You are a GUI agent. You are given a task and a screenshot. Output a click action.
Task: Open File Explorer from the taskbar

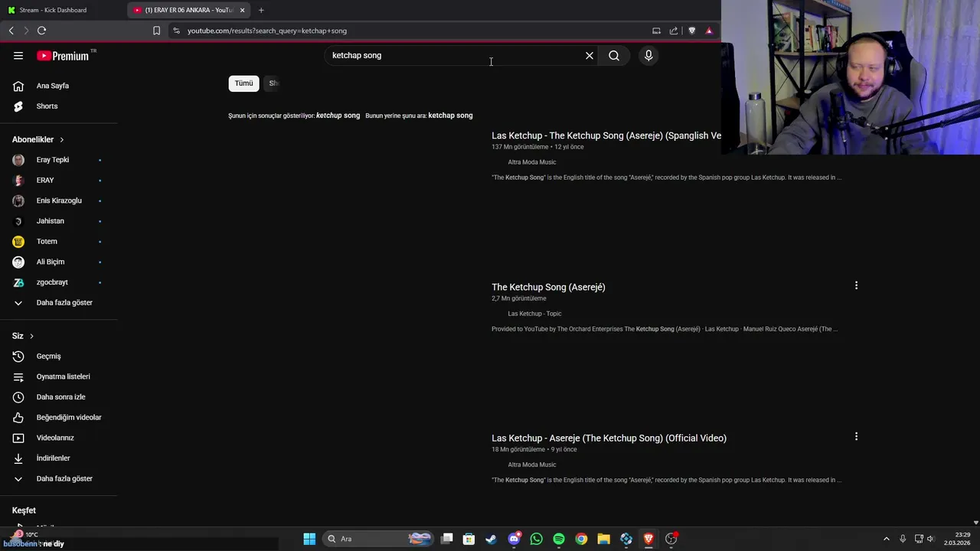tap(603, 539)
